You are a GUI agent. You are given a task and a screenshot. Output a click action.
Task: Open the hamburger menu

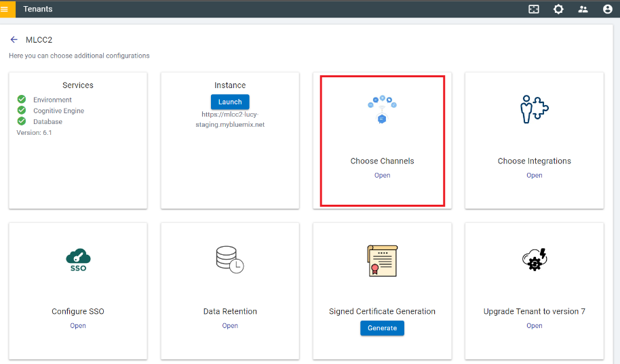[x=5, y=9]
